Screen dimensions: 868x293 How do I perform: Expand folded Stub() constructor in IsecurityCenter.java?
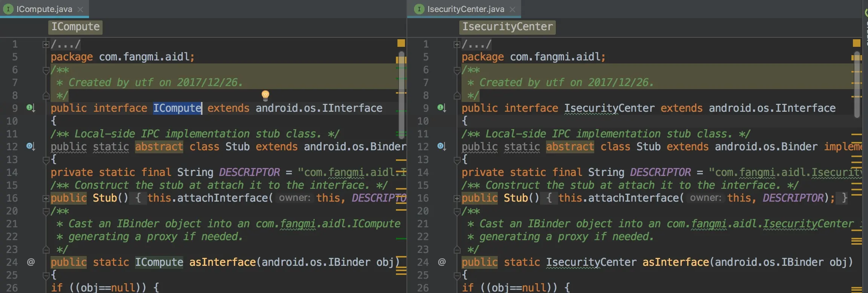457,198
